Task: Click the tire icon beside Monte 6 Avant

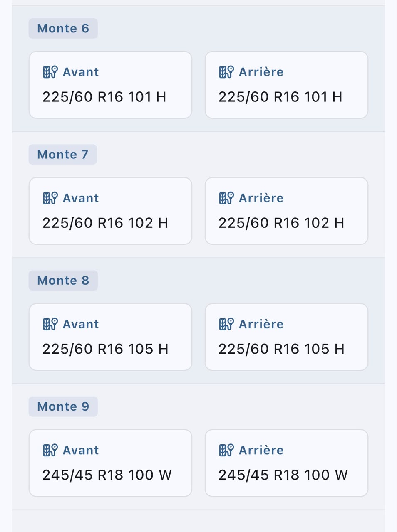Action: click(x=50, y=72)
